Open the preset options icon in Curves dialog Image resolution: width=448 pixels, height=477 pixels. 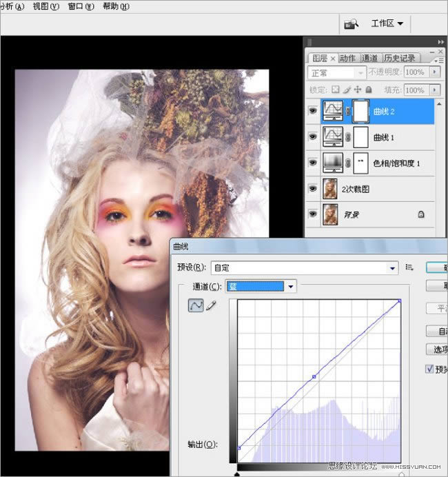point(409,267)
